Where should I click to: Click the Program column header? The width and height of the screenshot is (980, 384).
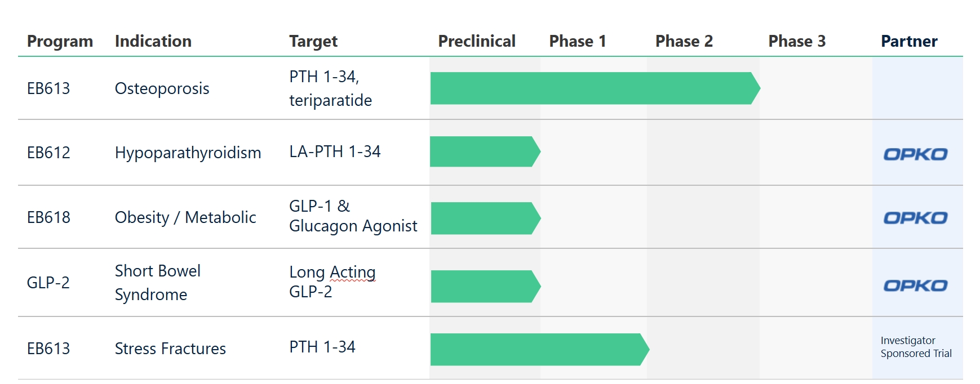[60, 41]
